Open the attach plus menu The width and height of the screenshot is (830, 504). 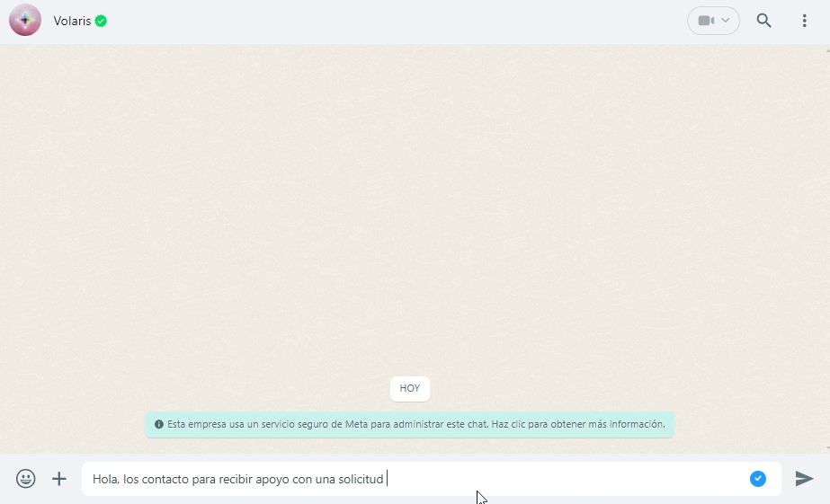tap(59, 479)
